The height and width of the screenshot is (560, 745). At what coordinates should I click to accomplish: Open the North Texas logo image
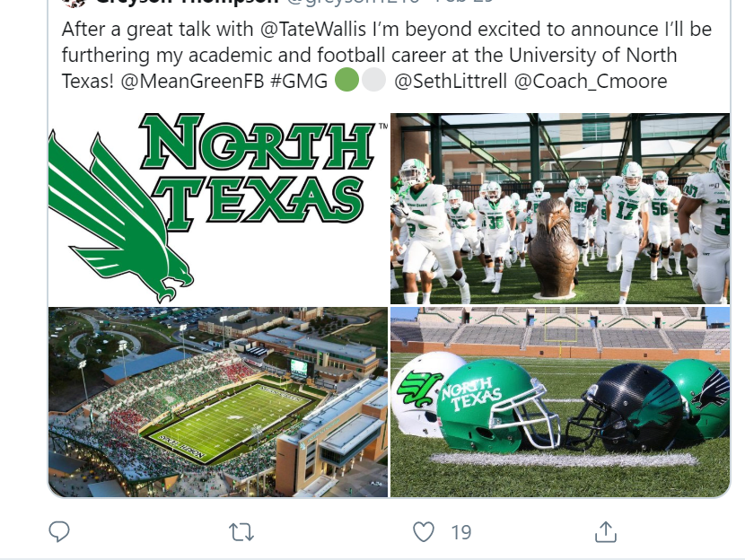tap(218, 208)
